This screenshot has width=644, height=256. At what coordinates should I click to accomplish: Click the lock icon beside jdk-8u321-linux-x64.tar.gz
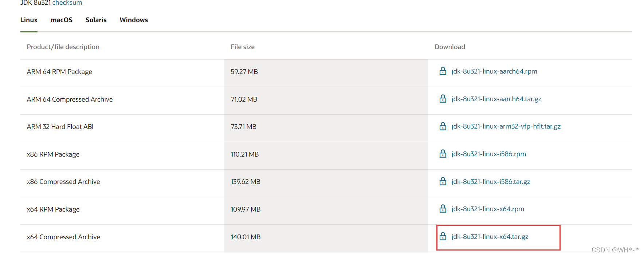443,236
